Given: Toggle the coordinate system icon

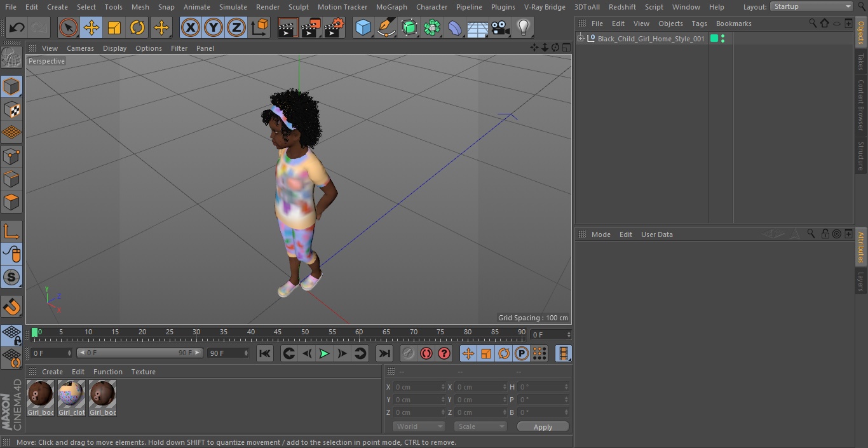Looking at the screenshot, I should tap(260, 27).
